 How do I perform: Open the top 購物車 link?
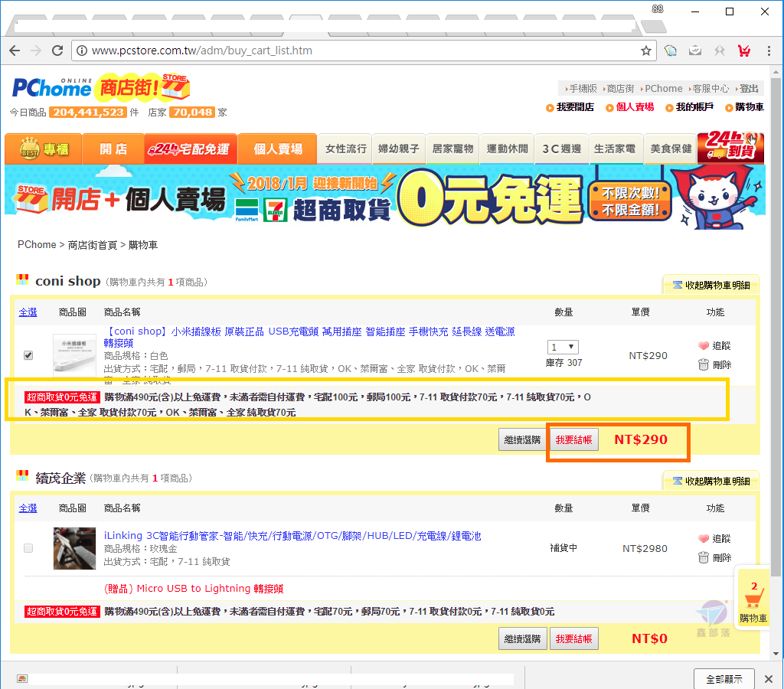coord(749,107)
